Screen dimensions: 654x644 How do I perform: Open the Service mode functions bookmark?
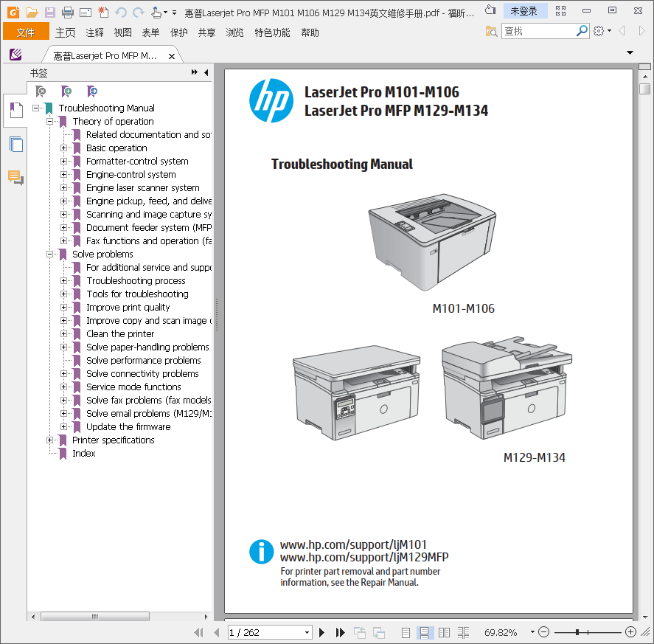click(133, 387)
